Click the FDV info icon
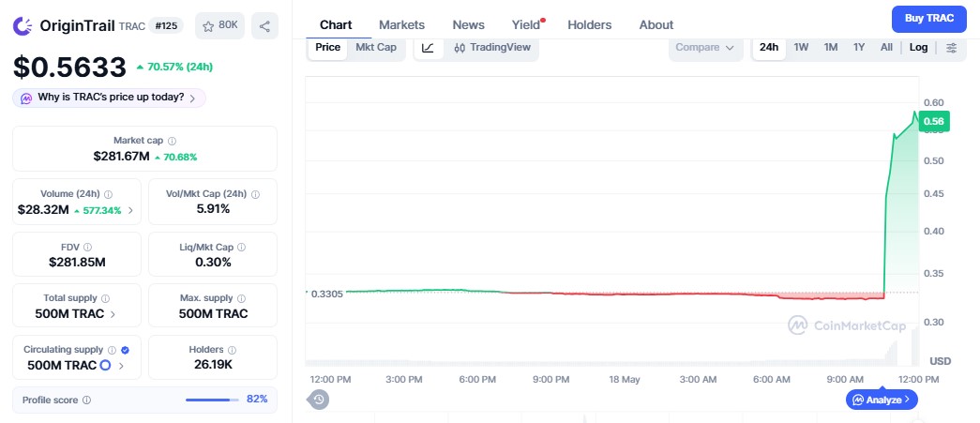The height and width of the screenshot is (423, 980). click(87, 248)
